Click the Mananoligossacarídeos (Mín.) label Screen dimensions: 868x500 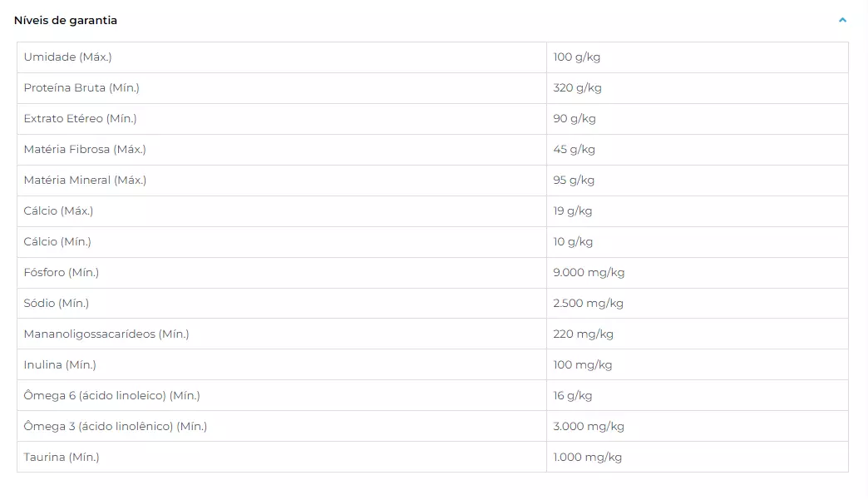pyautogui.click(x=106, y=334)
